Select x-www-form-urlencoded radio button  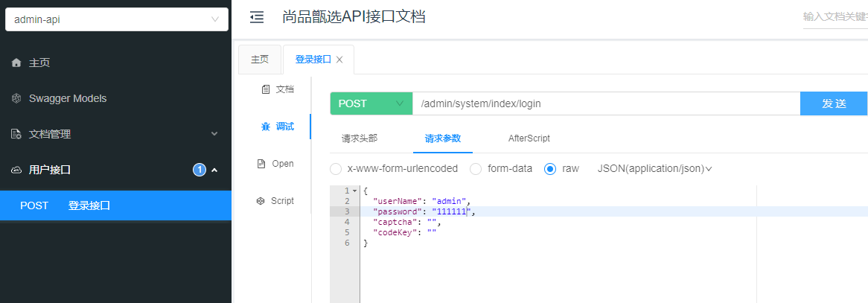(x=336, y=168)
